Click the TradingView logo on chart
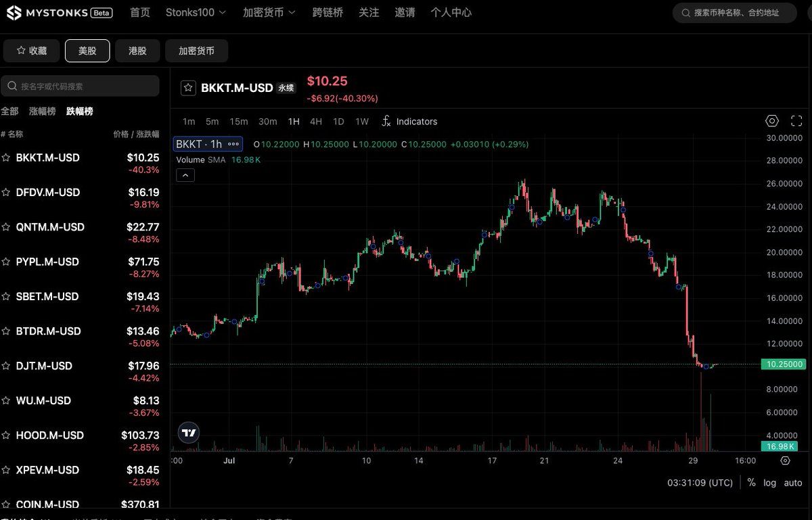The width and height of the screenshot is (812, 520). (x=189, y=433)
